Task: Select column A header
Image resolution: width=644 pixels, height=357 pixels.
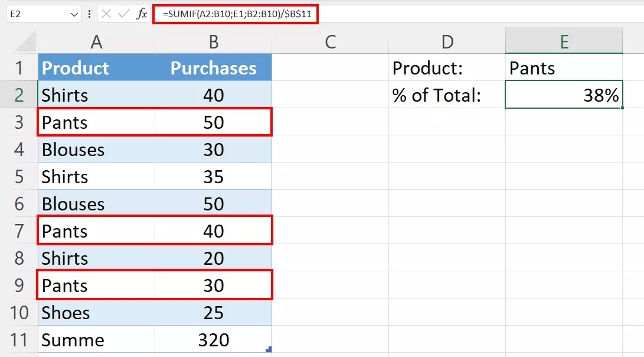Action: pyautogui.click(x=96, y=41)
